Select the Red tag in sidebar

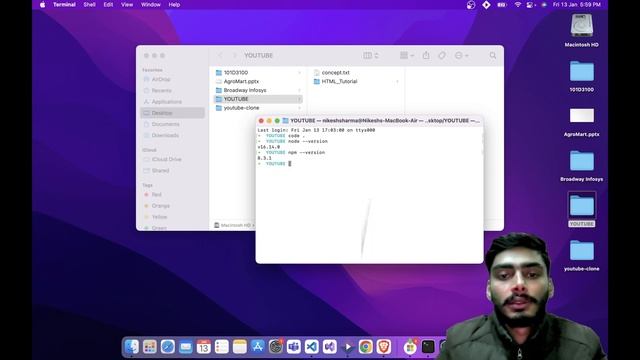click(173, 195)
